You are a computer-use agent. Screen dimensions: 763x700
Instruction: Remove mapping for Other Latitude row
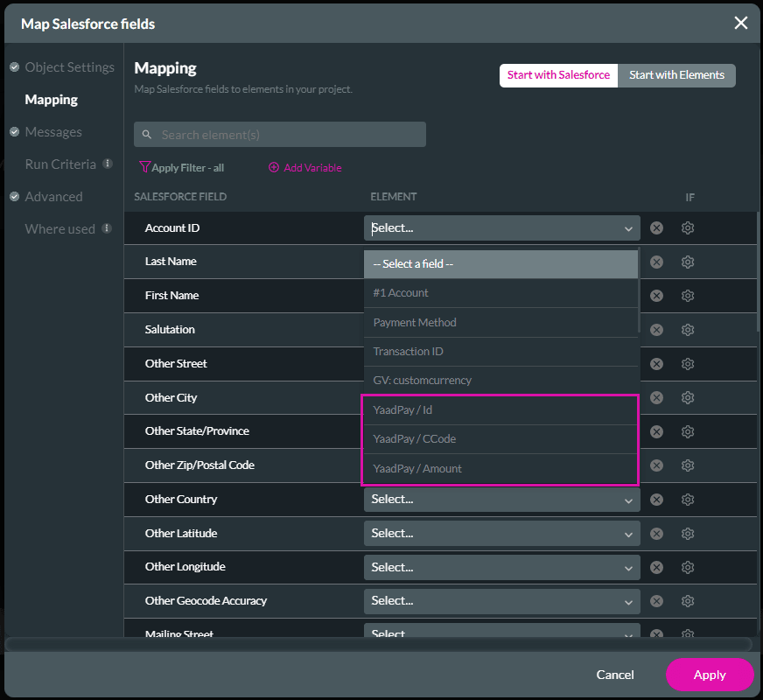(656, 533)
